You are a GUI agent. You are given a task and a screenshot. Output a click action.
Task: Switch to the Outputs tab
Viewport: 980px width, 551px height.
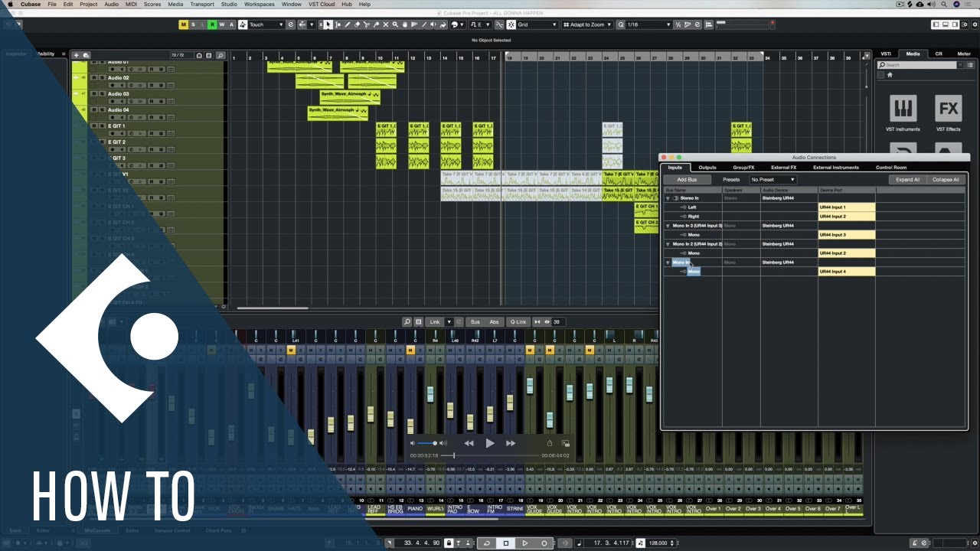click(707, 168)
